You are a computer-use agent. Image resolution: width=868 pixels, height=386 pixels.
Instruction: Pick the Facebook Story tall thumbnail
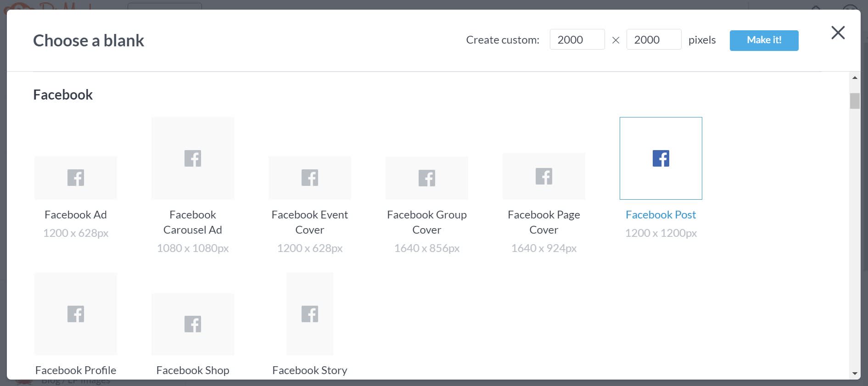tap(310, 314)
